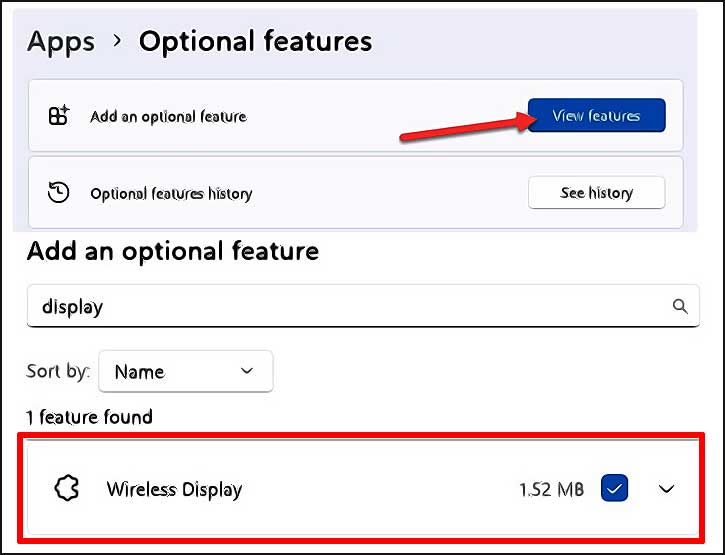This screenshot has height=555, width=725.
Task: Click the Wireless Display gear icon
Action: [x=67, y=488]
